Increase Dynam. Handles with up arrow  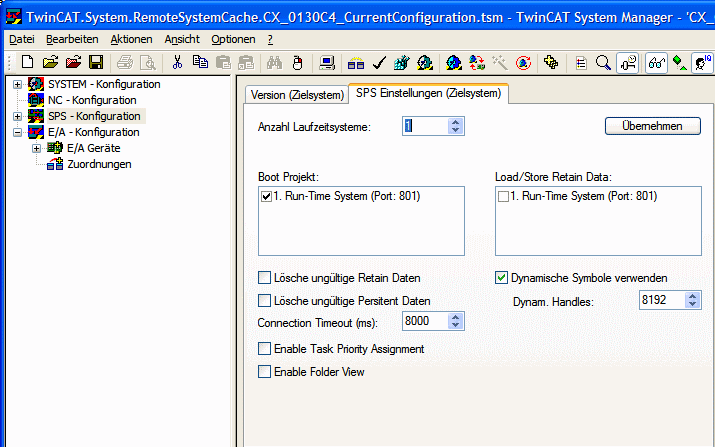[693, 296]
